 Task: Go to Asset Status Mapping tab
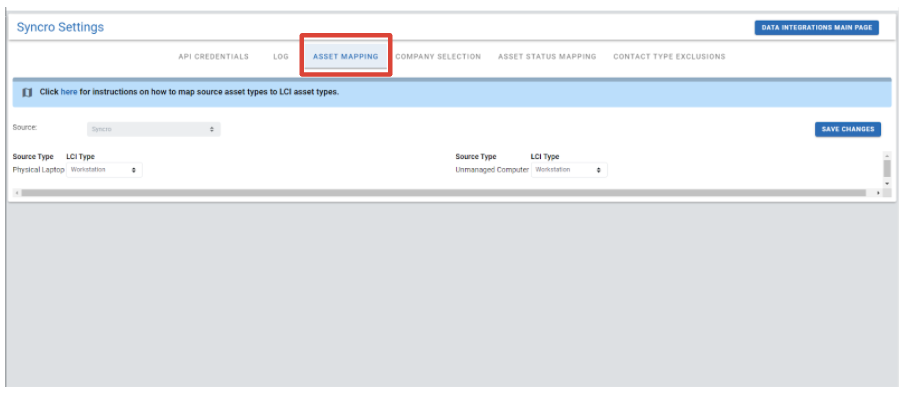(547, 57)
